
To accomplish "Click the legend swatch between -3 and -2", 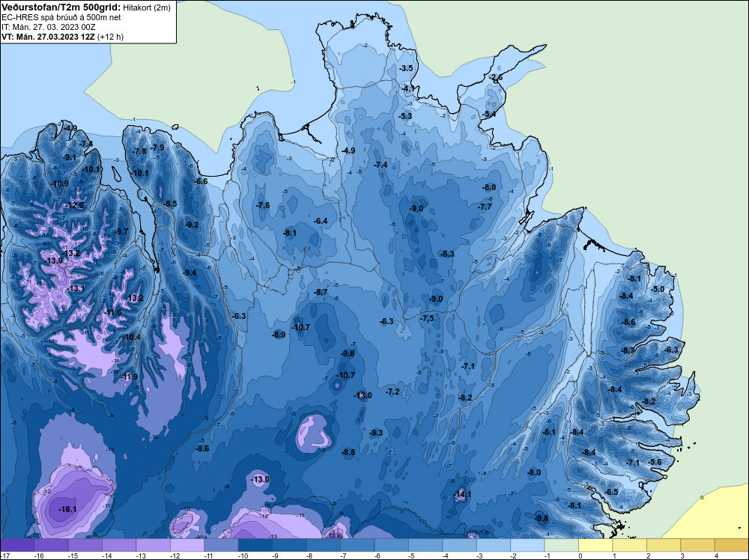I will coord(494,545).
